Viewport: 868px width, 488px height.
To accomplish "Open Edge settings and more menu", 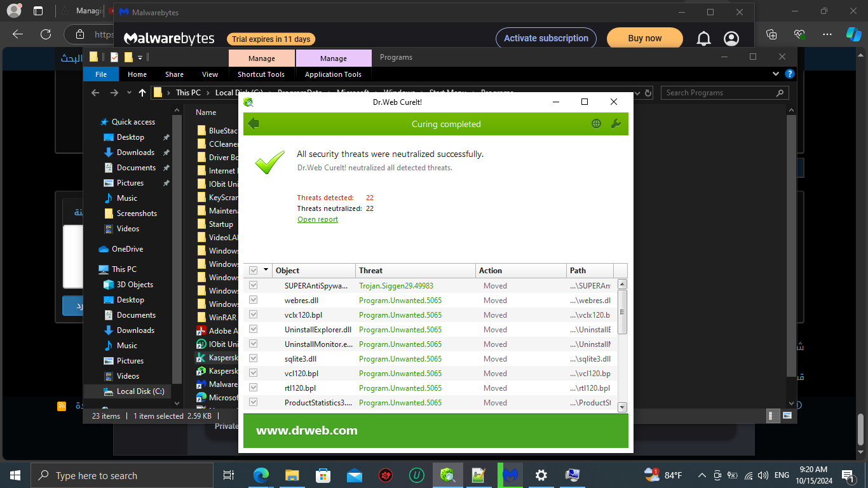I will click(x=827, y=34).
